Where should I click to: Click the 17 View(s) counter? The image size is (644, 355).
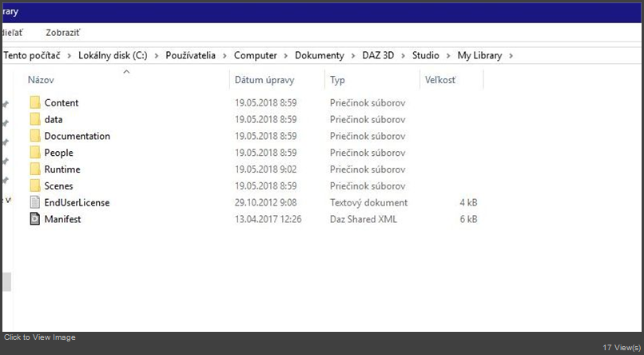coord(622,348)
